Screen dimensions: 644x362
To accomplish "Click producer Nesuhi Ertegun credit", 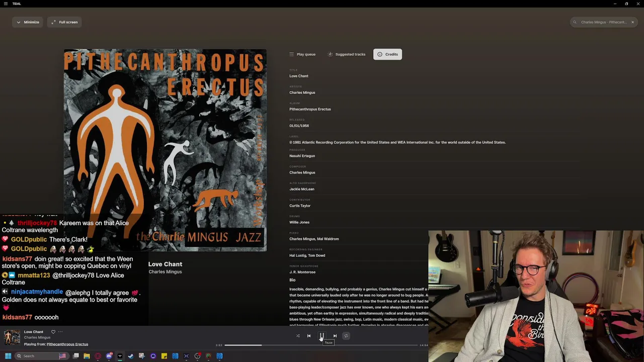I will (302, 156).
